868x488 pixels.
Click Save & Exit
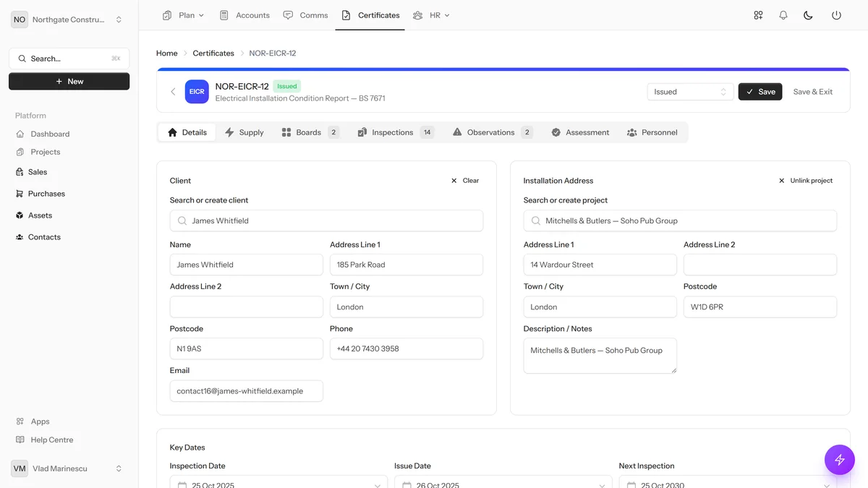[x=813, y=92]
